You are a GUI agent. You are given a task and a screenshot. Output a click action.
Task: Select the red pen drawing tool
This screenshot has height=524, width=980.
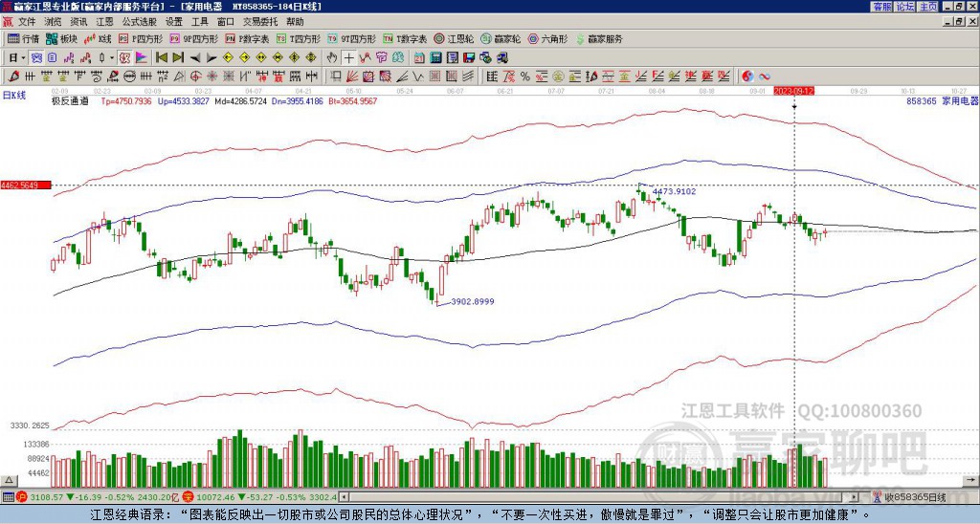13,76
